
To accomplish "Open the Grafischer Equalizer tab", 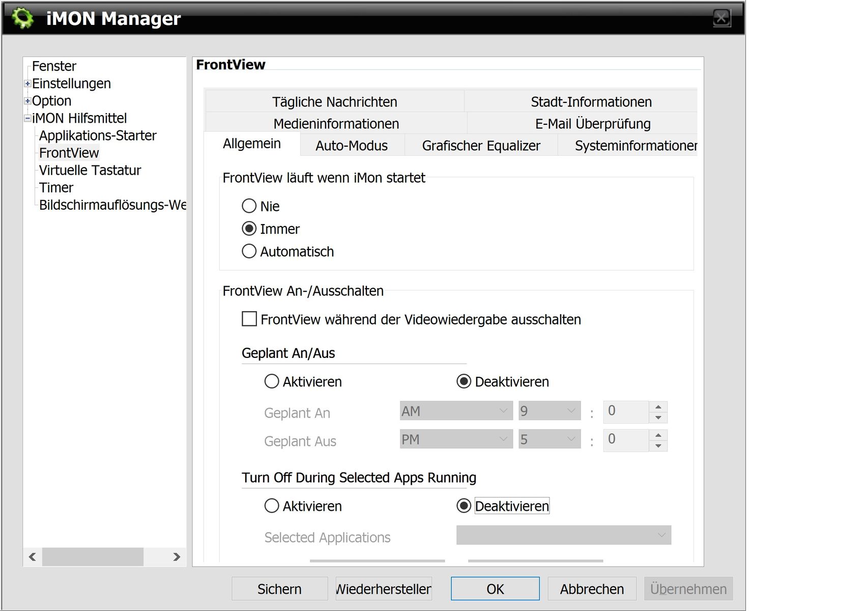I will pos(481,146).
